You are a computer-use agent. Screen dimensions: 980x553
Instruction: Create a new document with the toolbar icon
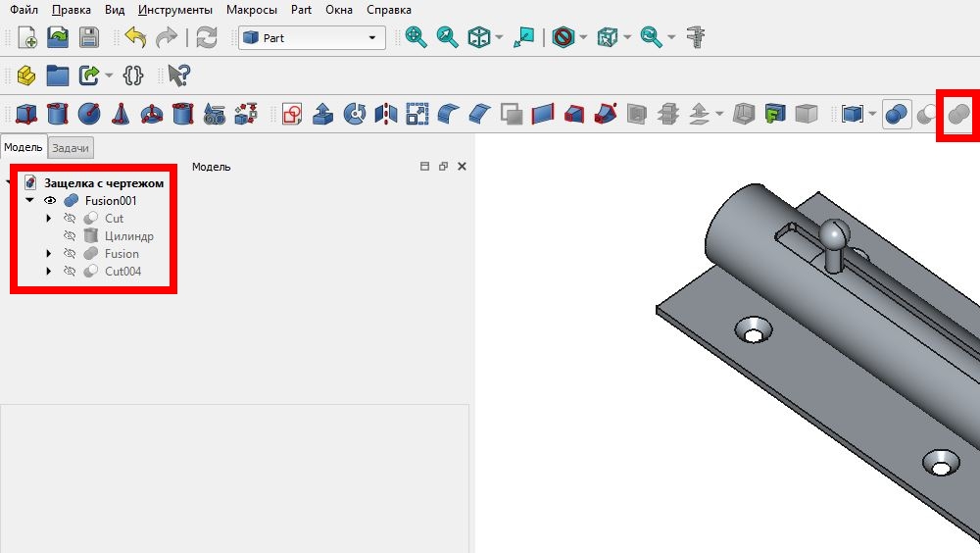tap(27, 37)
